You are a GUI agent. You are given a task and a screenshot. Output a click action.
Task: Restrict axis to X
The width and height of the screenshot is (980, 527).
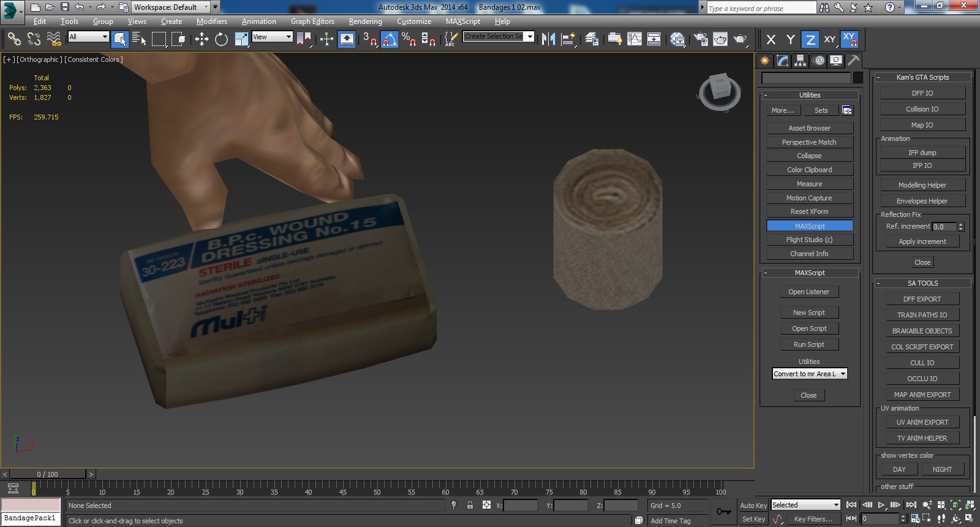(771, 39)
